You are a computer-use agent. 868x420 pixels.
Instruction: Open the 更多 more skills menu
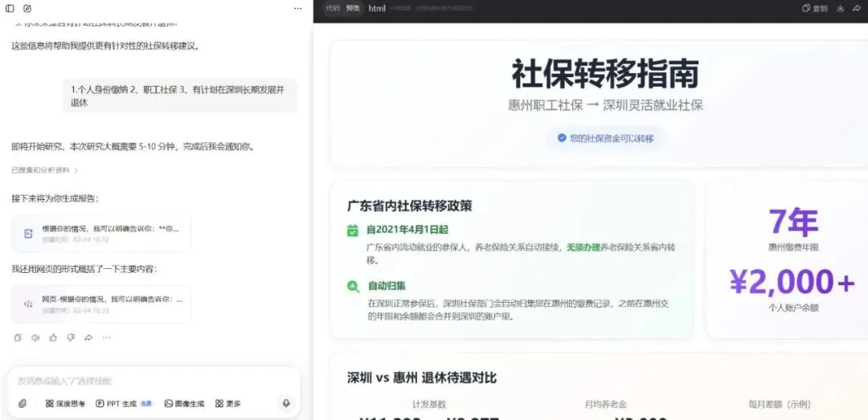pyautogui.click(x=228, y=404)
